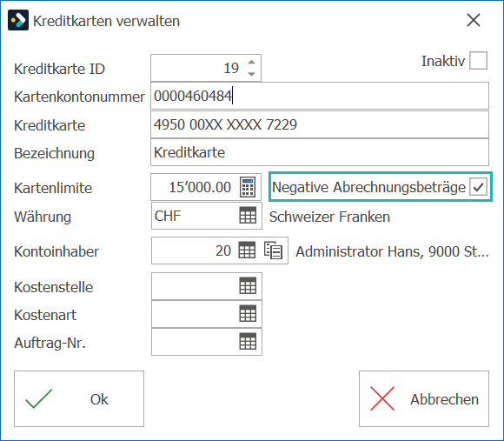Click the empty Auftrag-Nr. field
504x441 pixels.
click(206, 342)
